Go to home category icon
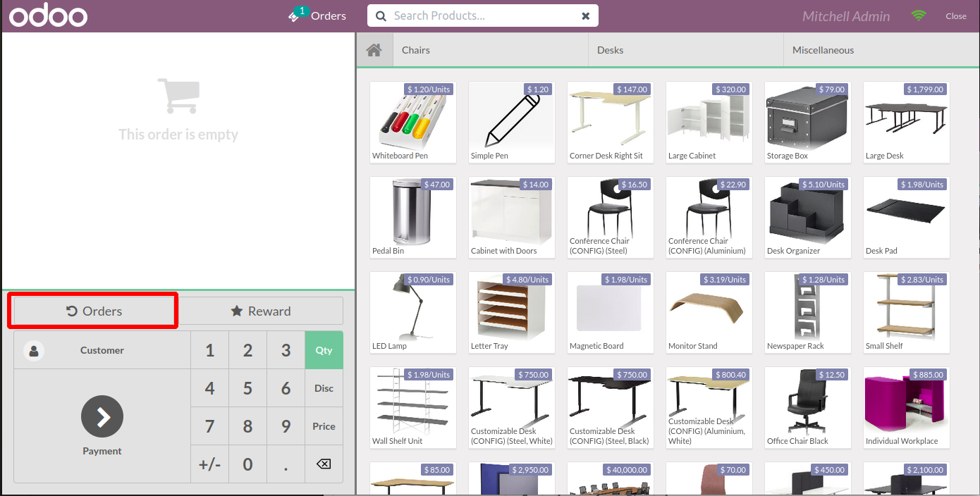Image resolution: width=980 pixels, height=496 pixels. click(x=374, y=50)
